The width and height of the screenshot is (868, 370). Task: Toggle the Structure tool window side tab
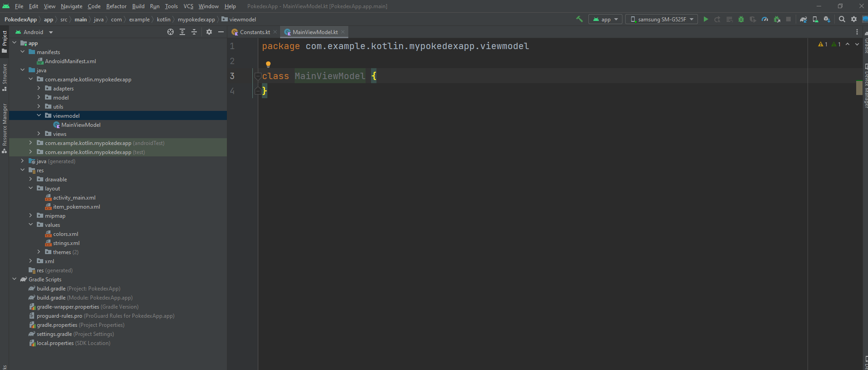pos(5,76)
